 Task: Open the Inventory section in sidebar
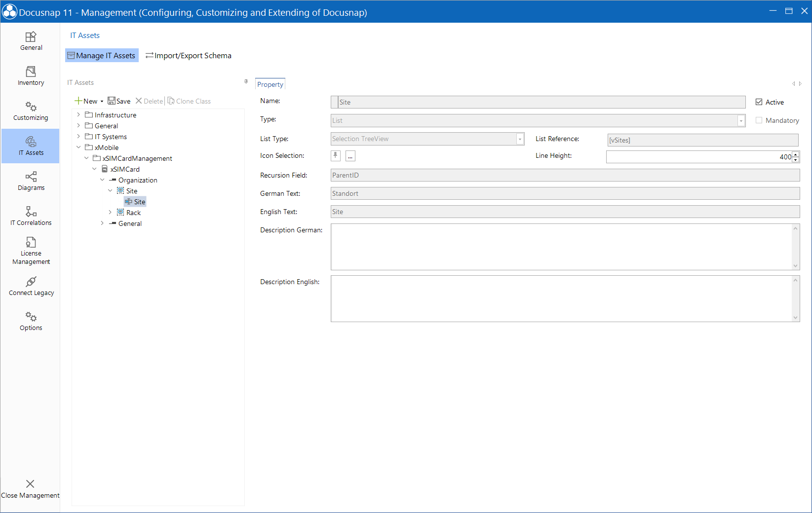pos(31,76)
